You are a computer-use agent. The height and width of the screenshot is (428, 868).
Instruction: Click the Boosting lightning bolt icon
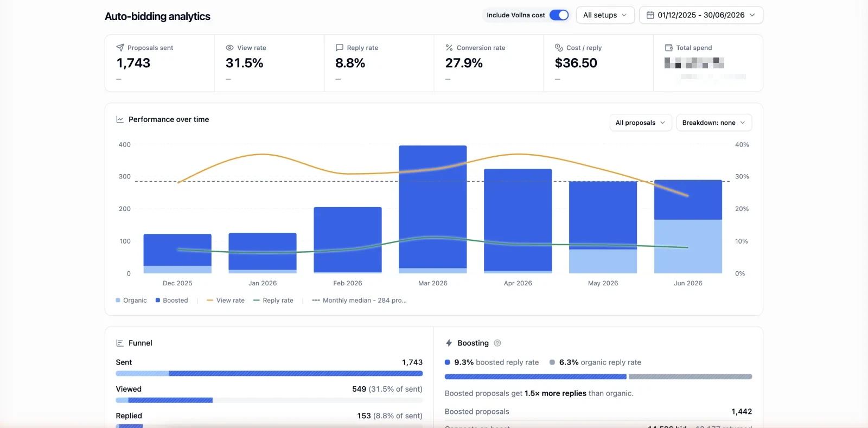coord(449,343)
